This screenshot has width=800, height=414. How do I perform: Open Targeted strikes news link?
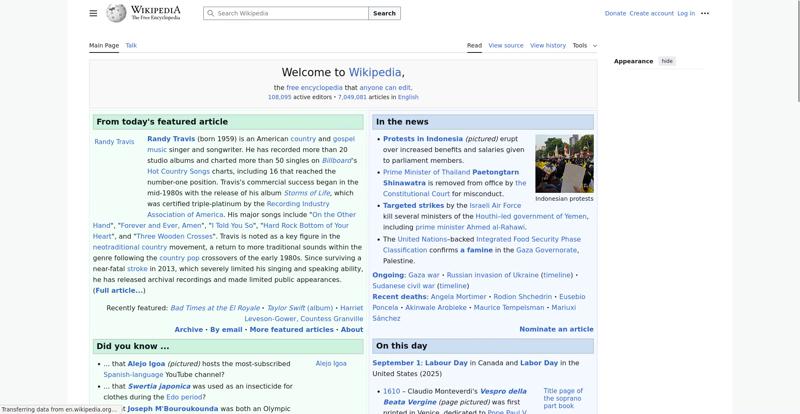(x=413, y=205)
